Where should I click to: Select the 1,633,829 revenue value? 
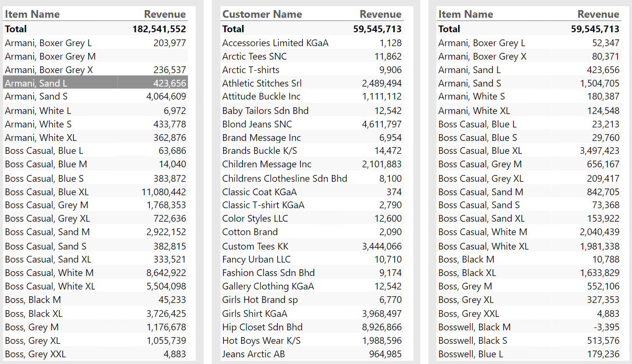point(600,273)
